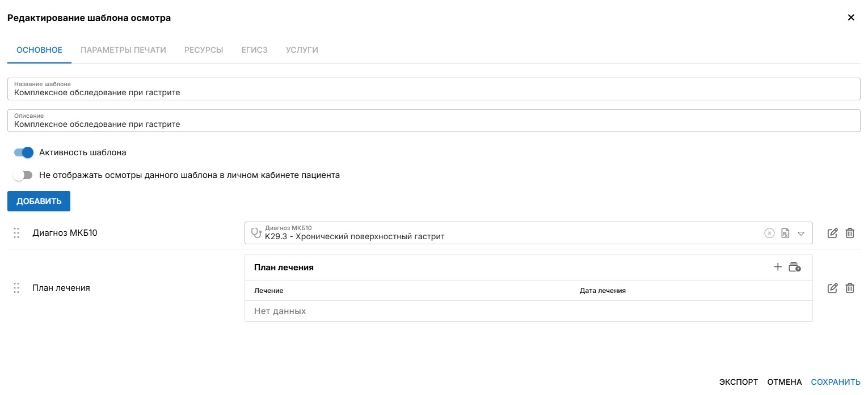868x395 pixels.
Task: Enable hiding exams in patient's personal cabinet
Action: pyautogui.click(x=23, y=175)
